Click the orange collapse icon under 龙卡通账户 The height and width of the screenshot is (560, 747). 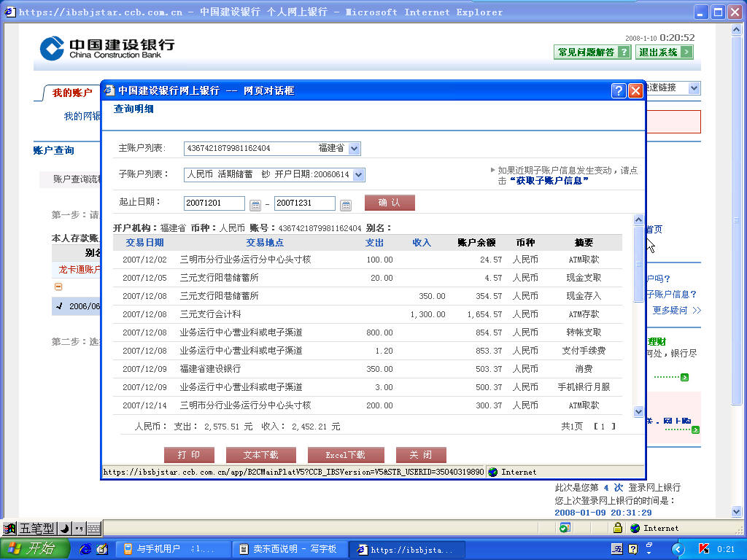click(x=58, y=287)
